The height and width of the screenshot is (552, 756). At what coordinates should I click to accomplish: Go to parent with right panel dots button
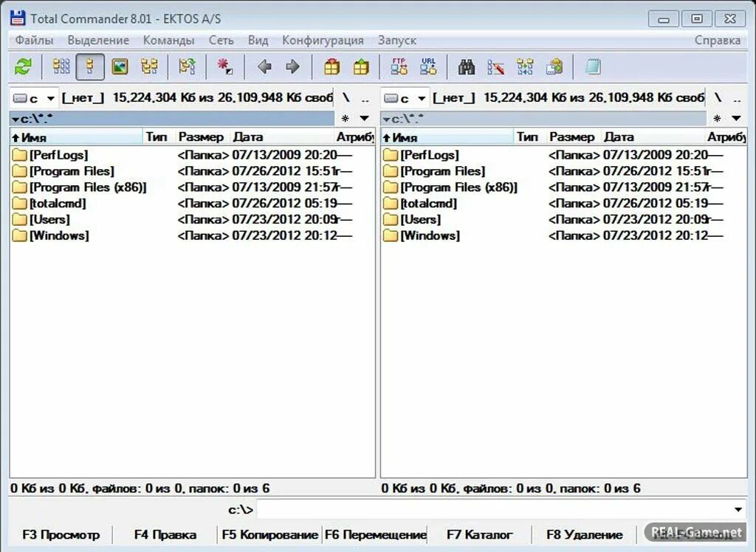737,98
